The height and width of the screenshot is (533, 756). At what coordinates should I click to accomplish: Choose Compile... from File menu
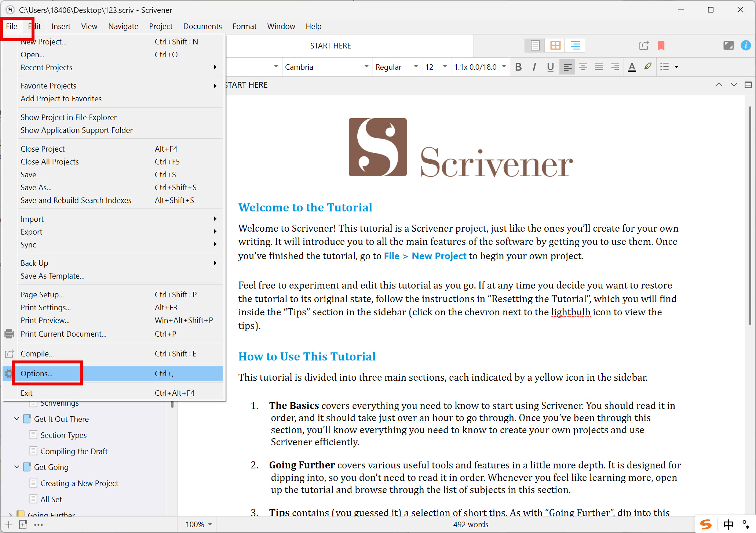[37, 354]
